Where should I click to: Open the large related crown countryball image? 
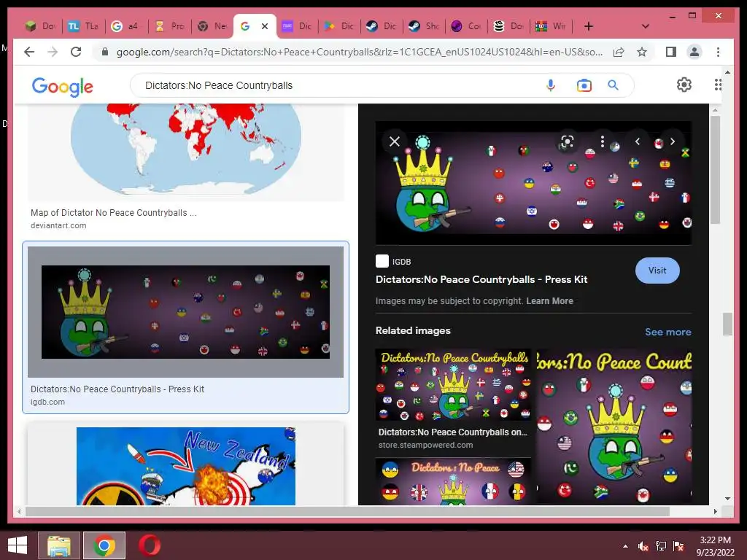(614, 427)
